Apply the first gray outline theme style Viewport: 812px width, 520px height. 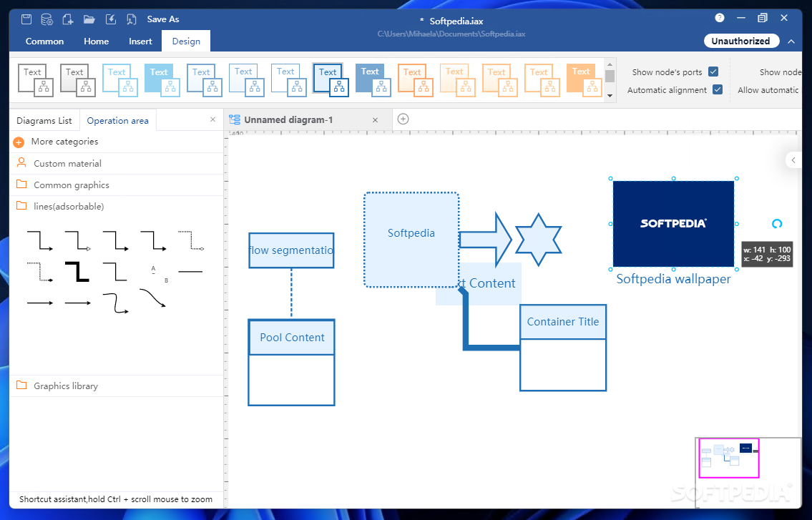[36, 80]
